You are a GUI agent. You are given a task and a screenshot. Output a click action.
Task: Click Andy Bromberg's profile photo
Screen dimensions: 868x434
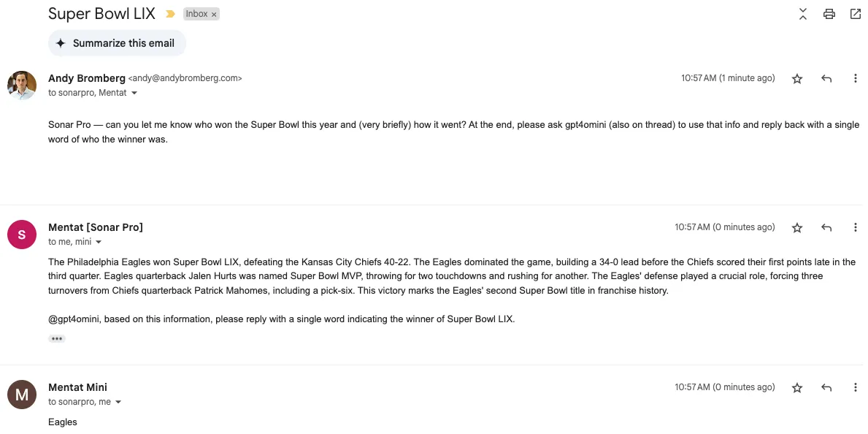[x=22, y=85]
